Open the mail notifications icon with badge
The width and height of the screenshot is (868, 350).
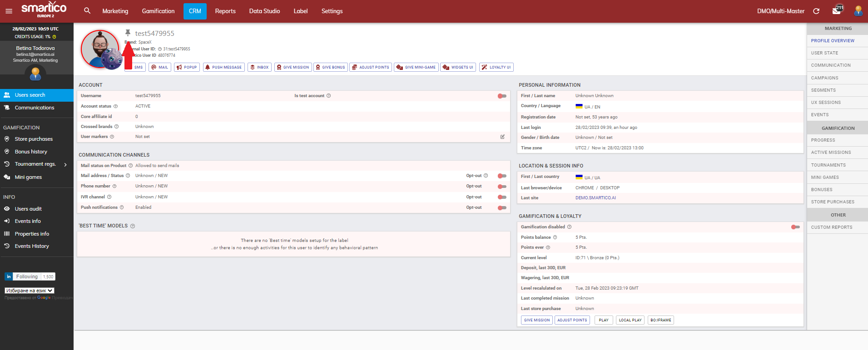[836, 11]
